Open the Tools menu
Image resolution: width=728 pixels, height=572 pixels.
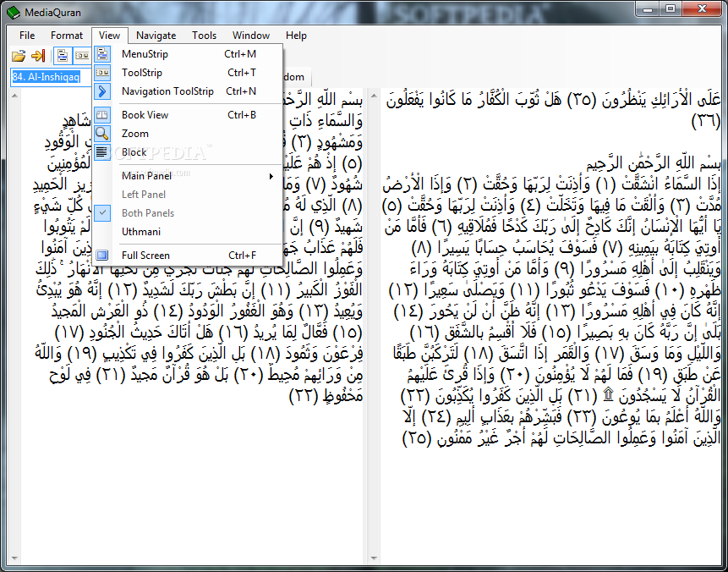205,36
